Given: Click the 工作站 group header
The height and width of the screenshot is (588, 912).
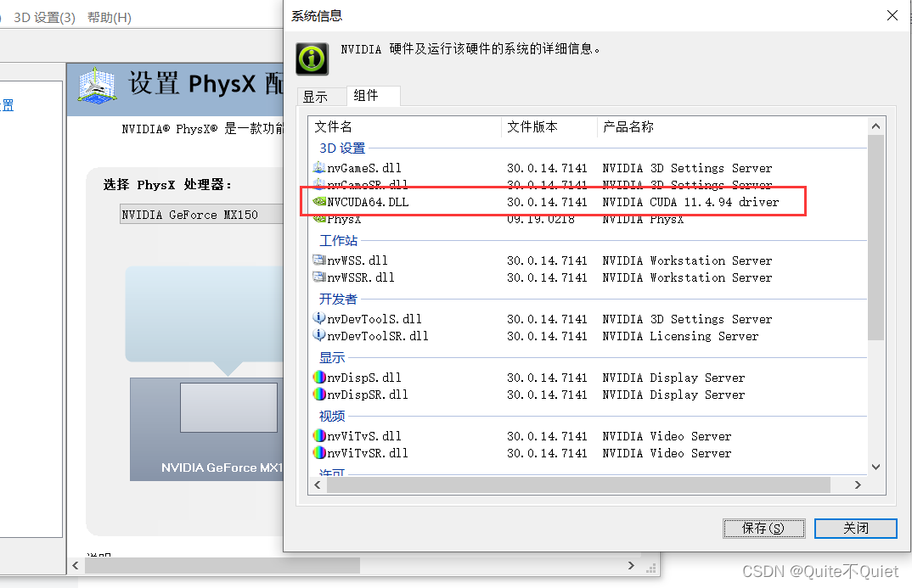Looking at the screenshot, I should click(x=339, y=241).
